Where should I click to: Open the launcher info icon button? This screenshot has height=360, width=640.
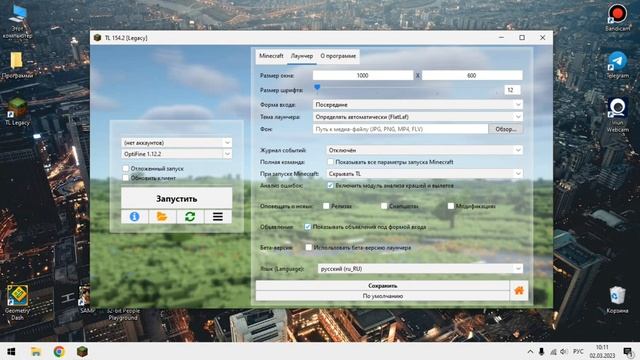click(134, 217)
